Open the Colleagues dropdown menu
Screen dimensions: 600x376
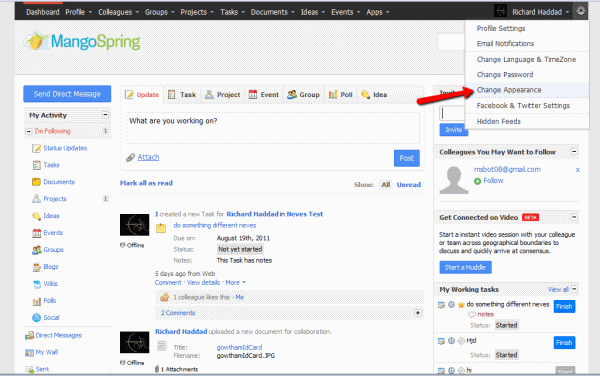pyautogui.click(x=118, y=12)
